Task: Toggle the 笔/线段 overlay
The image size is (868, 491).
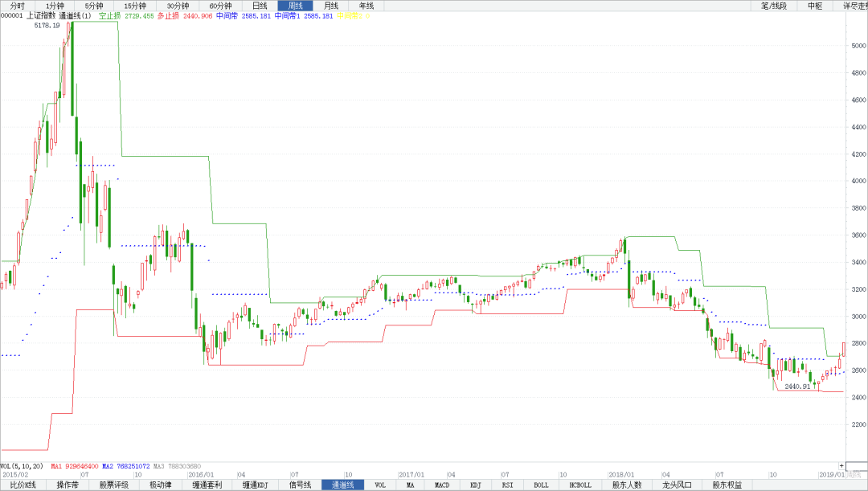Action: pyautogui.click(x=773, y=6)
